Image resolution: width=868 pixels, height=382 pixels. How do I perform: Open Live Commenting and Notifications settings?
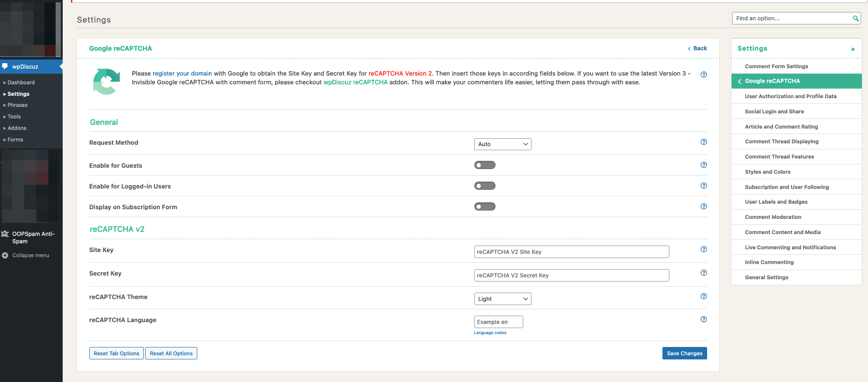tap(796, 247)
